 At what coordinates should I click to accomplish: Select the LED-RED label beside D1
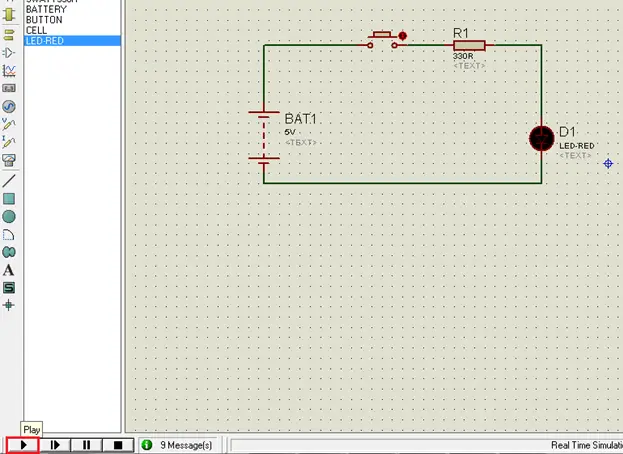point(577,146)
